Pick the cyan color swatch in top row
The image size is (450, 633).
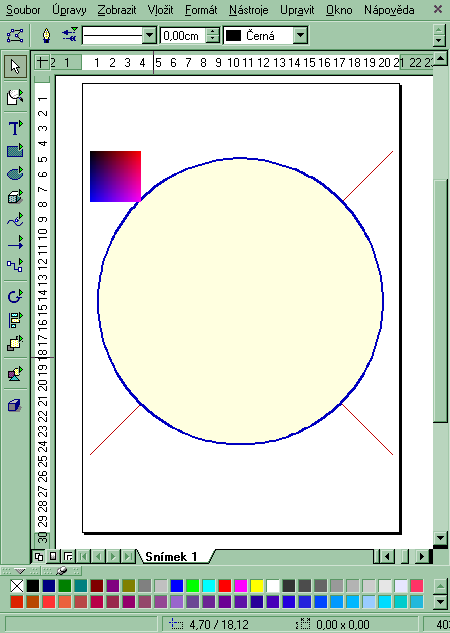(x=209, y=585)
